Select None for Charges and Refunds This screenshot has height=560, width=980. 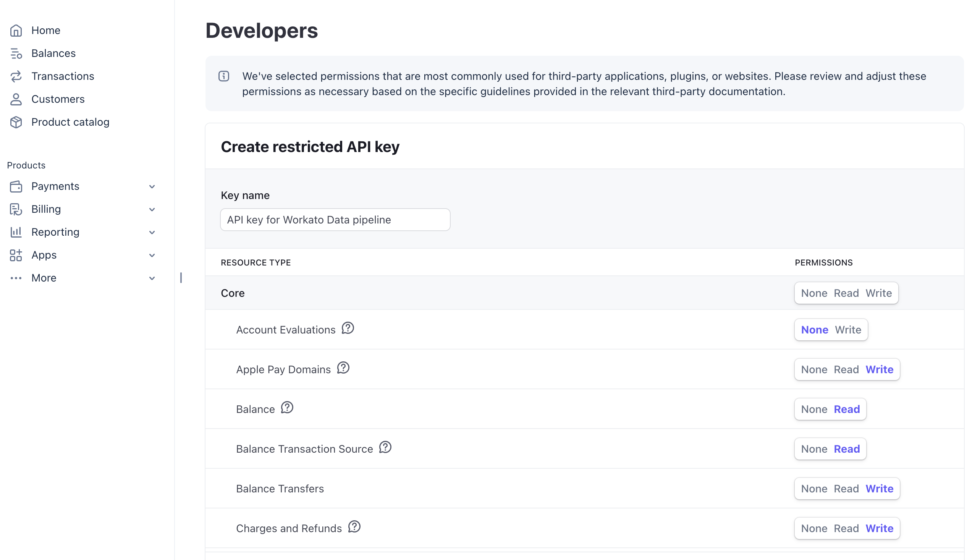pyautogui.click(x=814, y=528)
